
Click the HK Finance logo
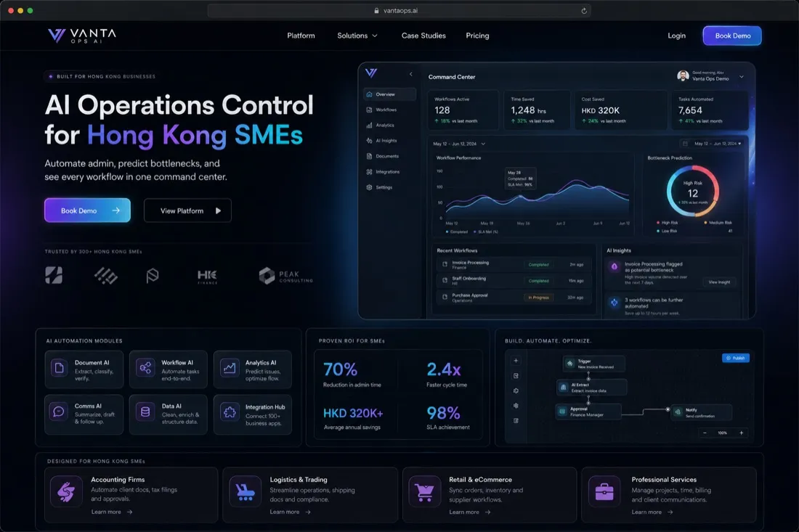[x=208, y=277]
